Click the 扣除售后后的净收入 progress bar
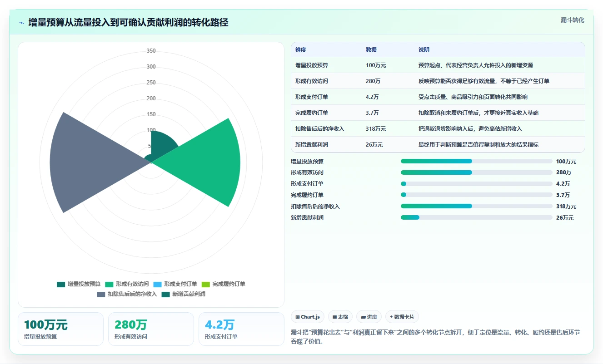This screenshot has width=603, height=364. pos(476,206)
